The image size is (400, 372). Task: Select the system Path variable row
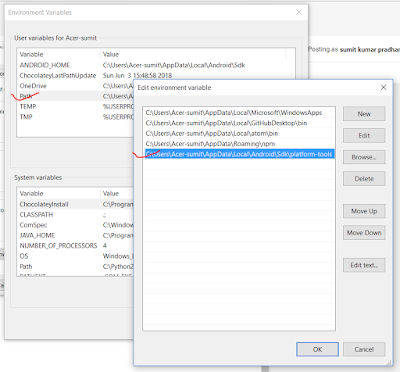point(76,266)
